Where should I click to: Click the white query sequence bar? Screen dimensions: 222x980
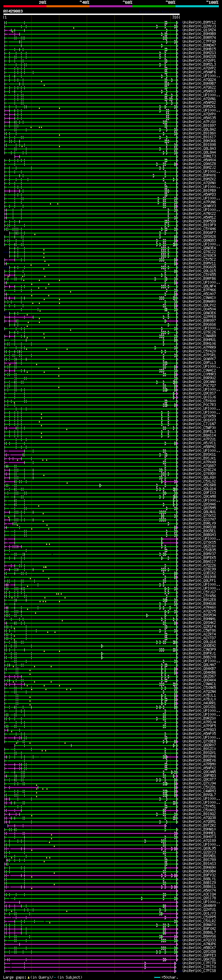pos(92,15)
